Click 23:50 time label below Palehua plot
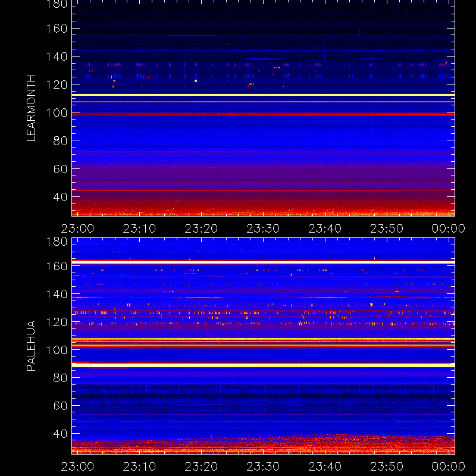The width and height of the screenshot is (476, 476). [x=387, y=466]
